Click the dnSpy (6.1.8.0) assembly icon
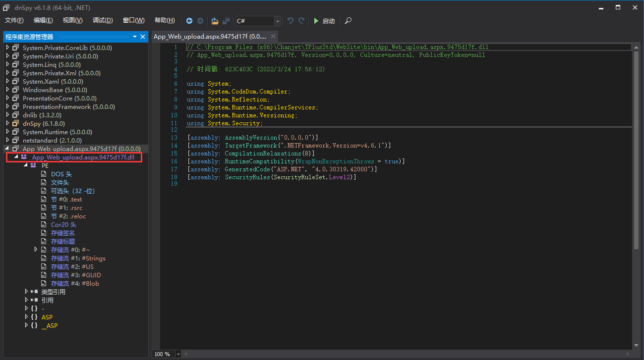This screenshot has width=644, height=360. click(16, 123)
